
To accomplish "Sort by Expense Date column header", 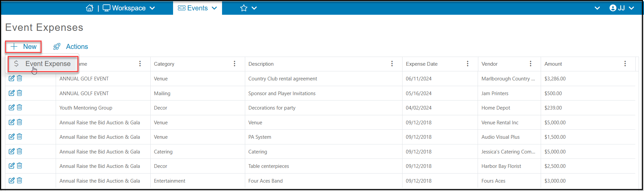I will pyautogui.click(x=422, y=64).
